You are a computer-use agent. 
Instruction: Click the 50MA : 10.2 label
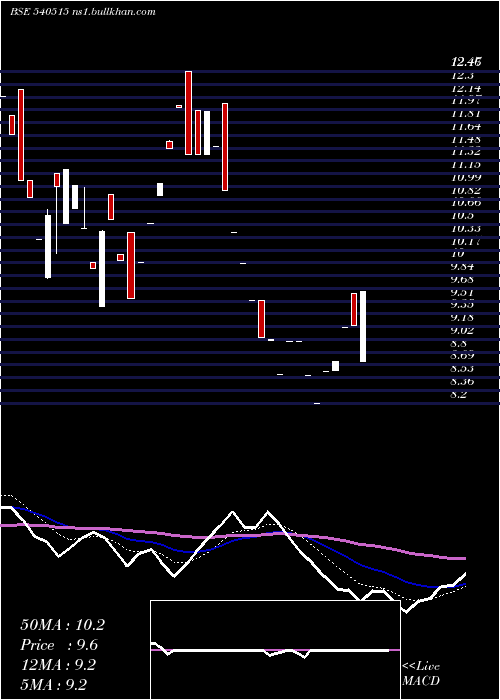pyautogui.click(x=62, y=625)
